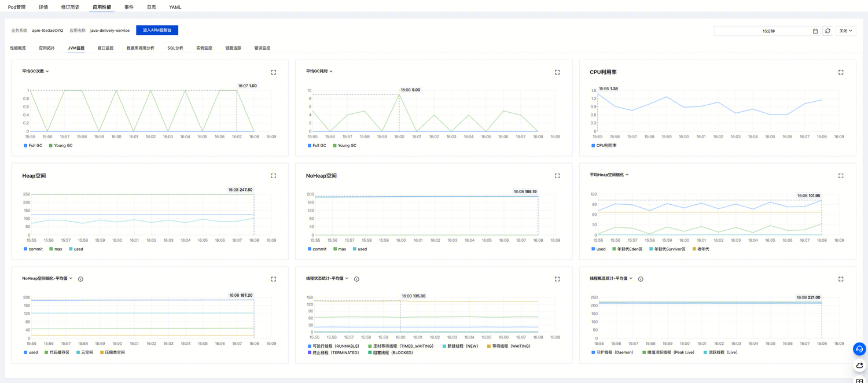Viewport: 868px width, 383px height.
Task: Toggle commit legend in Heap空间 chart
Action: coord(33,249)
